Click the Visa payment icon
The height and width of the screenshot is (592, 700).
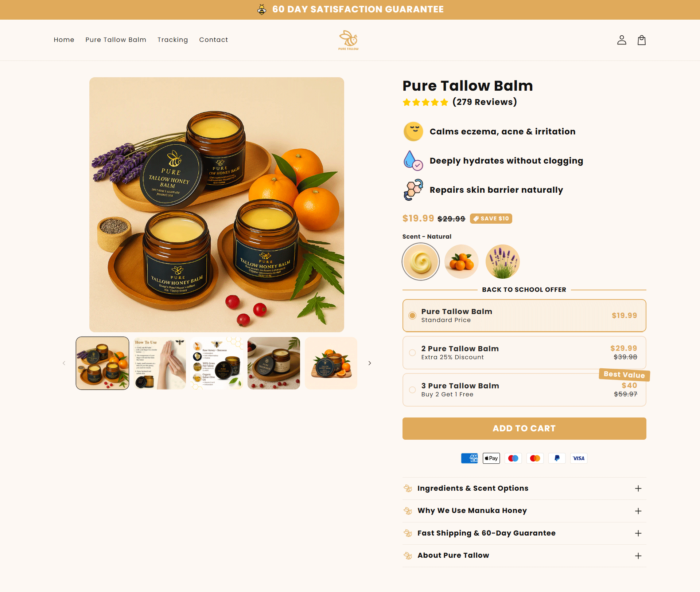(579, 458)
